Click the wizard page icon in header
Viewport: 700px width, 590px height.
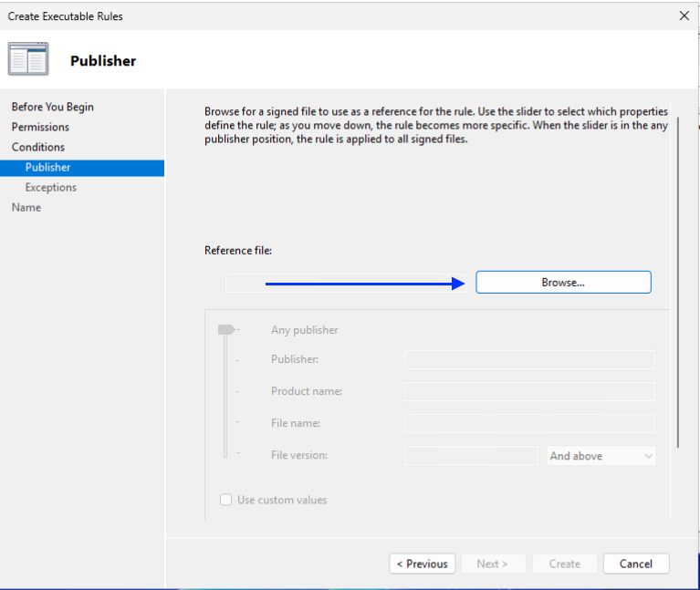tap(28, 59)
